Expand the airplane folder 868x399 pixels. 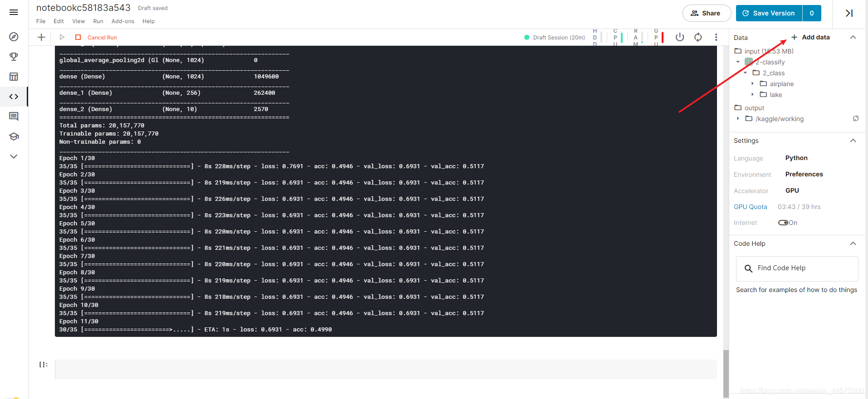click(x=752, y=84)
